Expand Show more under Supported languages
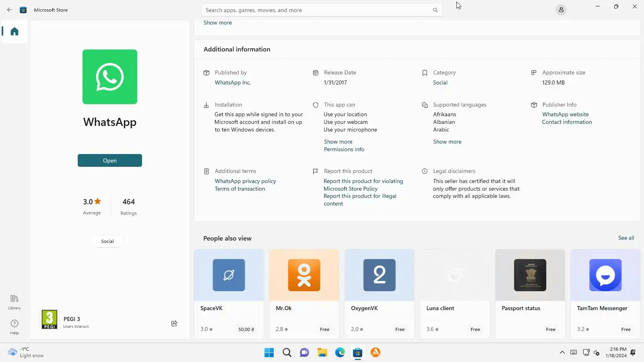644x362 pixels. point(447,142)
